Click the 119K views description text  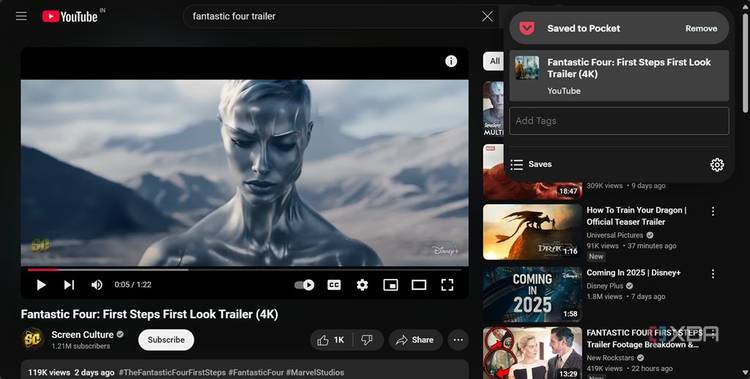click(x=71, y=372)
